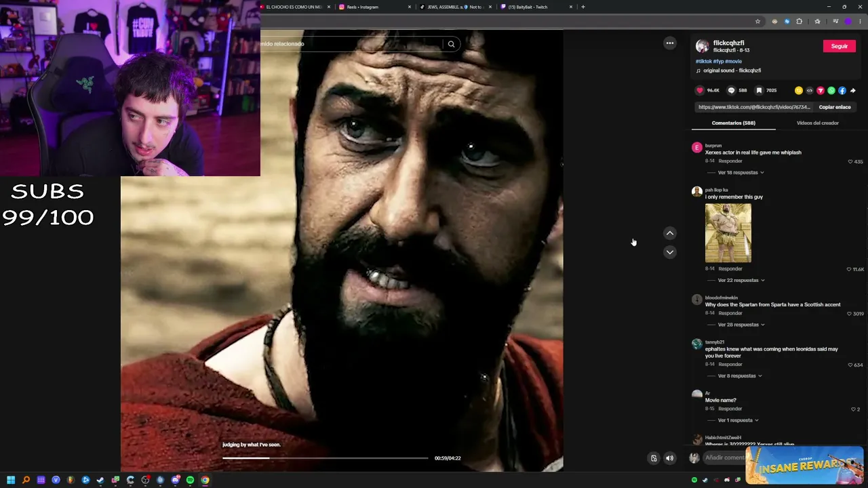Like the 'i only remember this guy' comment
This screenshot has height=488, width=868.
[x=849, y=269]
